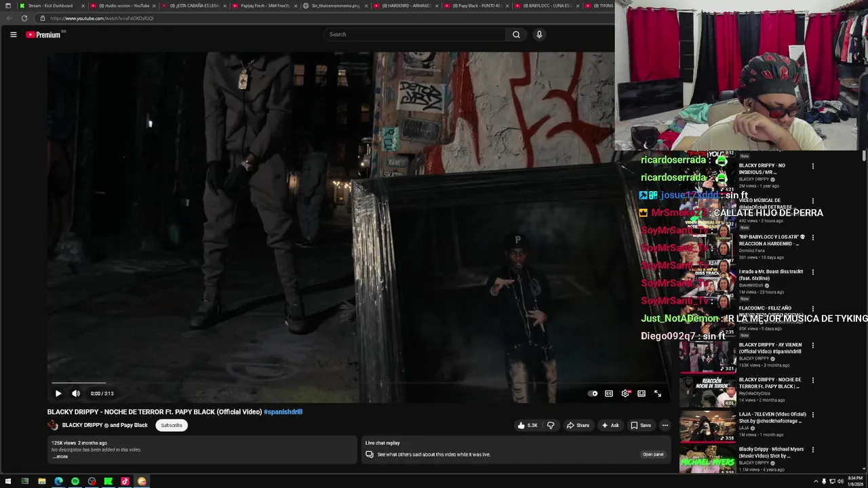Click the video progress bar
The width and height of the screenshot is (868, 488).
click(358, 383)
